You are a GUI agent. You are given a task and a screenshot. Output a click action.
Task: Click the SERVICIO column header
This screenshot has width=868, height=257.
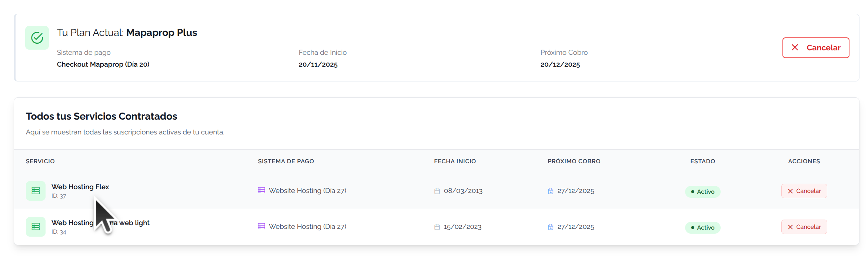coord(40,161)
